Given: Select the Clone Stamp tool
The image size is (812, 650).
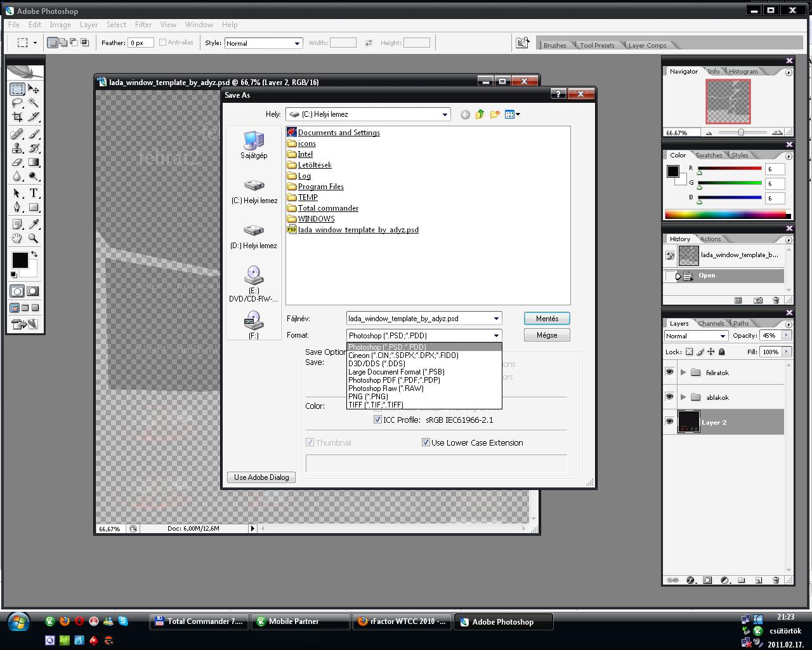Looking at the screenshot, I should [17, 148].
